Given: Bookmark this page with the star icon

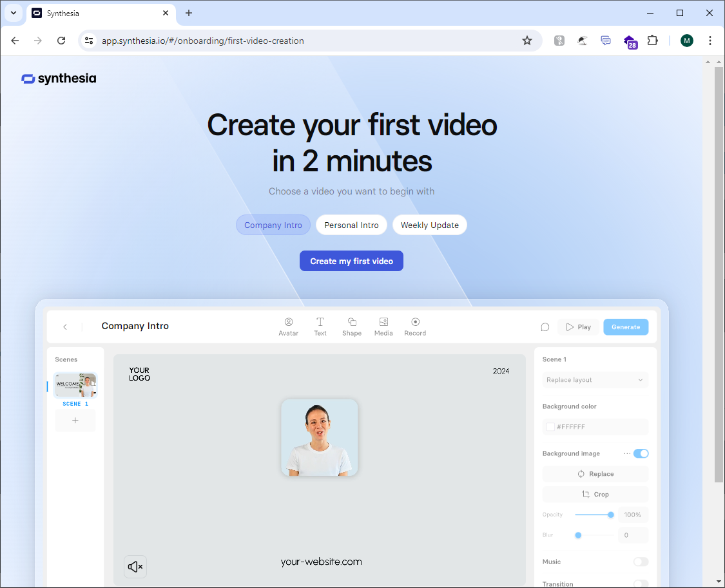Looking at the screenshot, I should coord(527,41).
